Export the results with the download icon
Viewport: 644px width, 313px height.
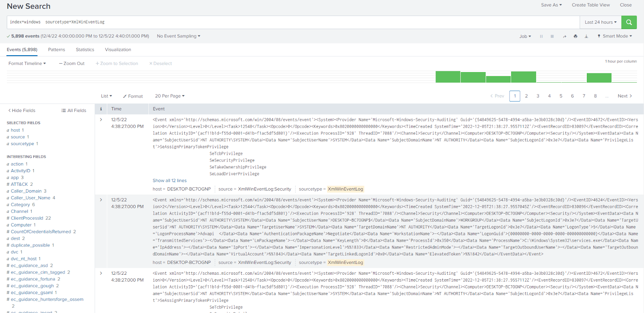(586, 36)
